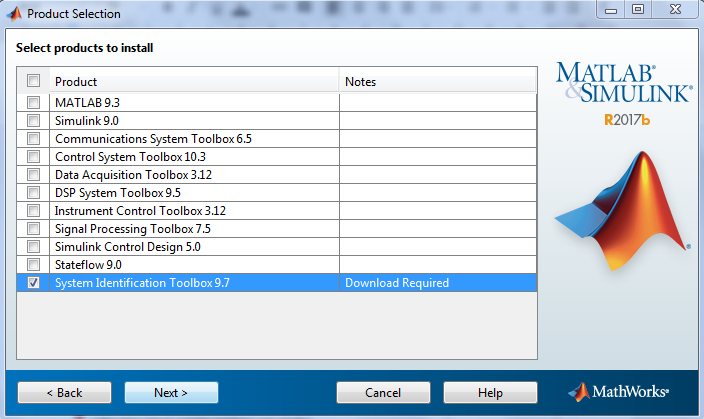Click the Notes column header
Image resolution: width=704 pixels, height=419 pixels.
438,82
